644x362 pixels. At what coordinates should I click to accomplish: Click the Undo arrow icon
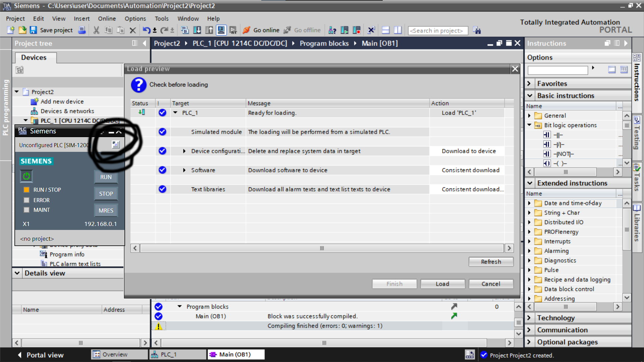[x=147, y=30]
